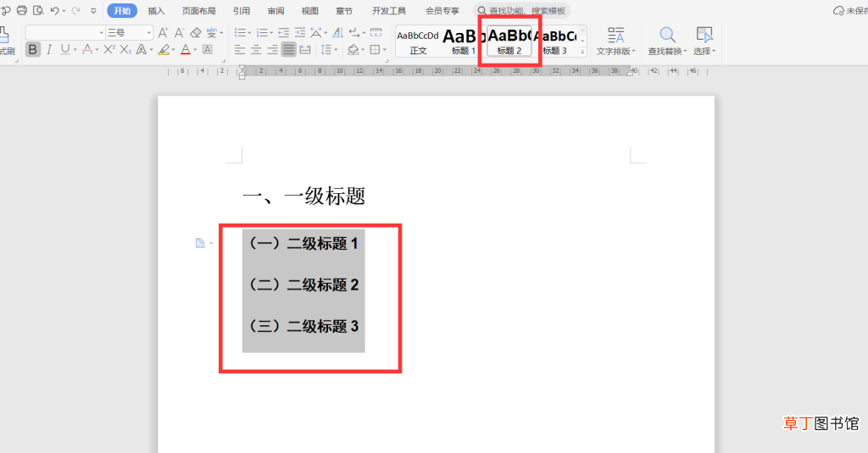Toggle Italic formatting button
The image size is (868, 453).
point(48,50)
